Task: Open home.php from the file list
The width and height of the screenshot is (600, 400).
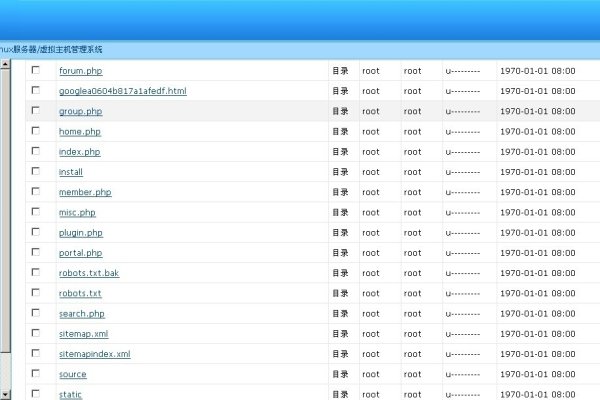Action: [80, 132]
